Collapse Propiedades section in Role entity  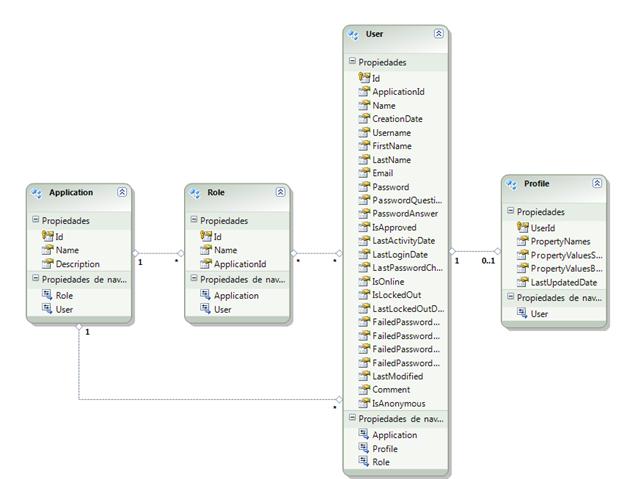(194, 220)
